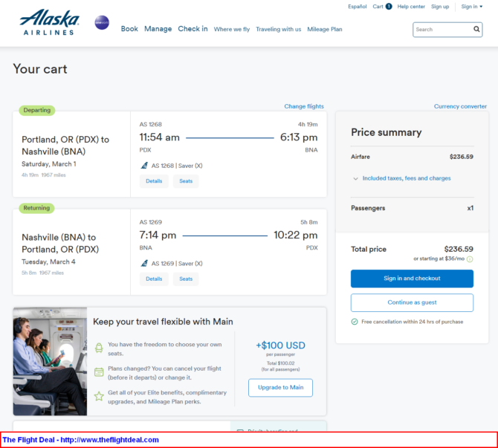498x448 pixels.
Task: Click the cart item count badge
Action: tap(389, 7)
